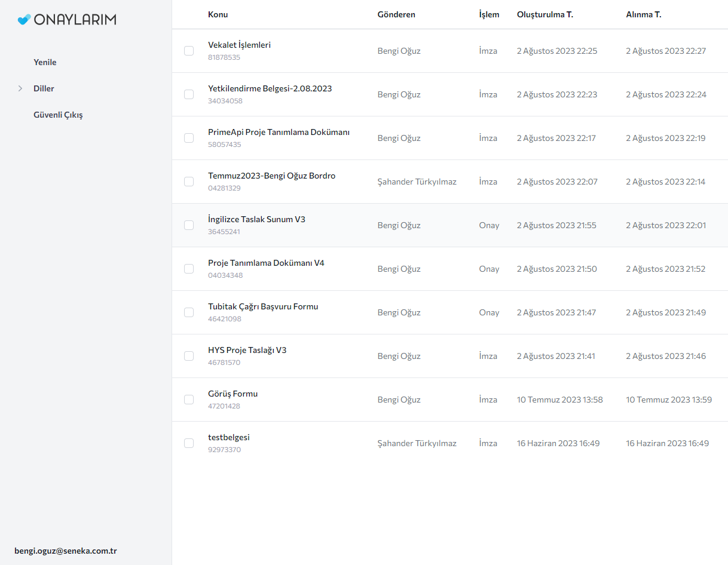Click Güvenli Çıkış to log out
The image size is (728, 565).
point(58,115)
